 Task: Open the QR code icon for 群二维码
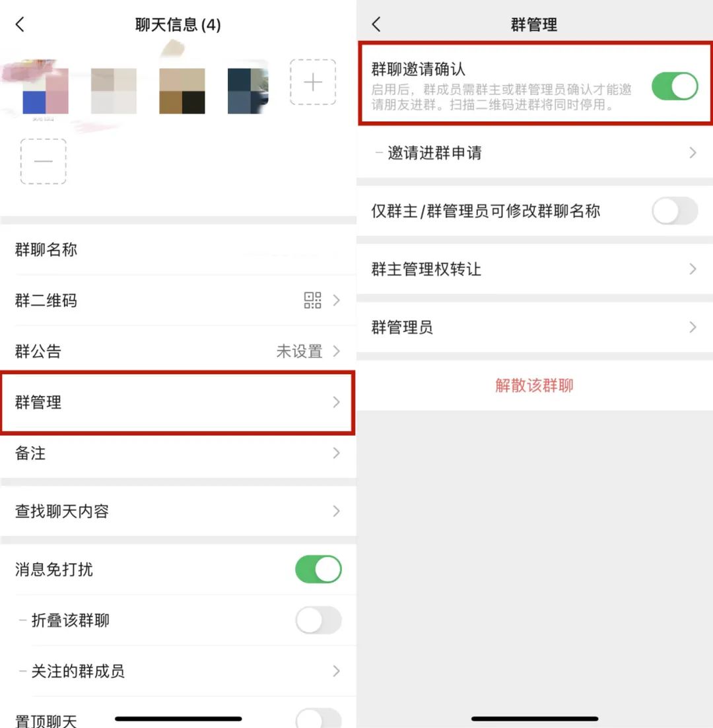click(x=313, y=300)
